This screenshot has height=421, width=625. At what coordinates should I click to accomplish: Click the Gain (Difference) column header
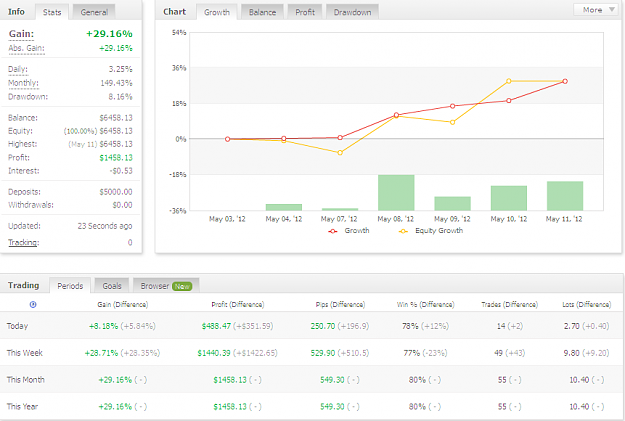tap(123, 305)
